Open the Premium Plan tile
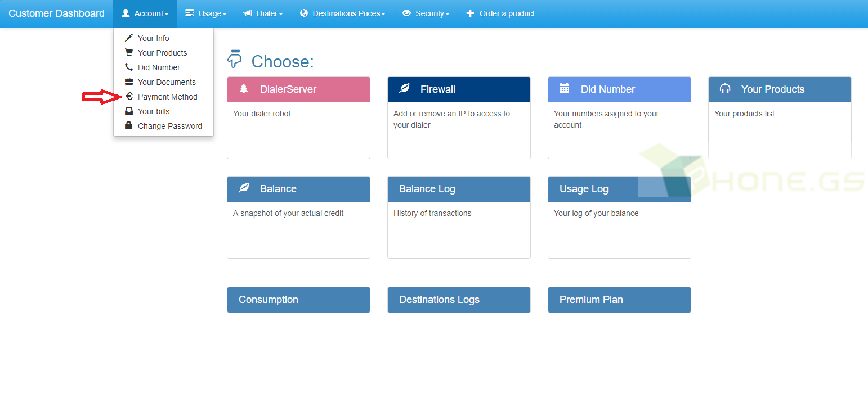Image resolution: width=868 pixels, height=420 pixels. click(x=619, y=300)
